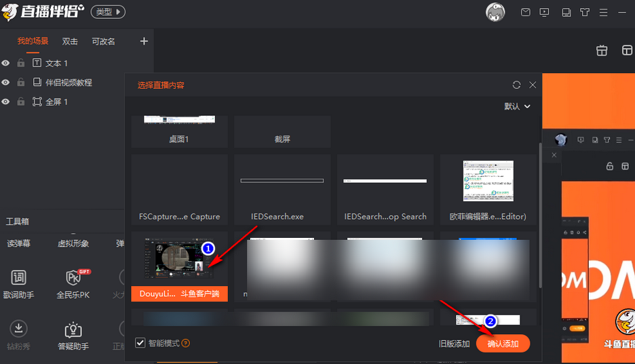Click the gift box icon at top right
635x364 pixels.
coord(601,51)
